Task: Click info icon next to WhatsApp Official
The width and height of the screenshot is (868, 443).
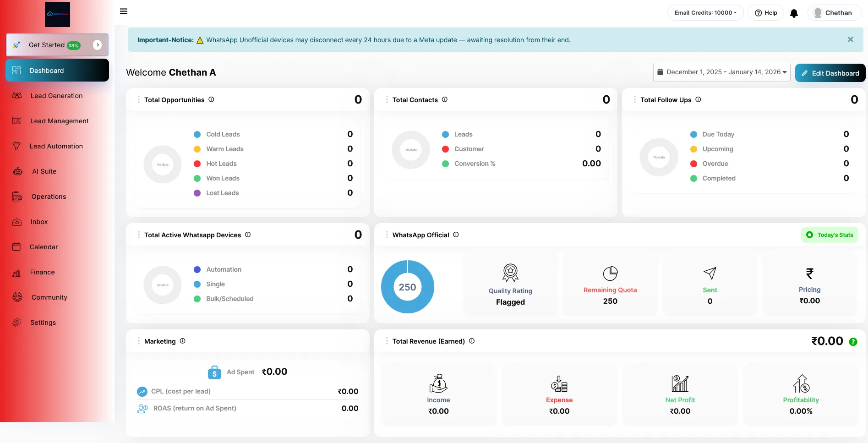Action: (x=456, y=235)
